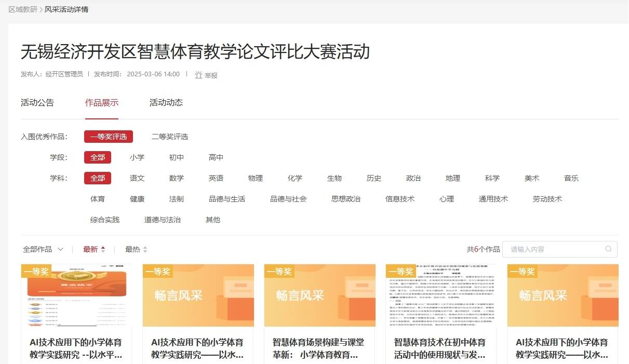
Task: Select the 一等奖评选 filter button
Action: click(x=109, y=137)
